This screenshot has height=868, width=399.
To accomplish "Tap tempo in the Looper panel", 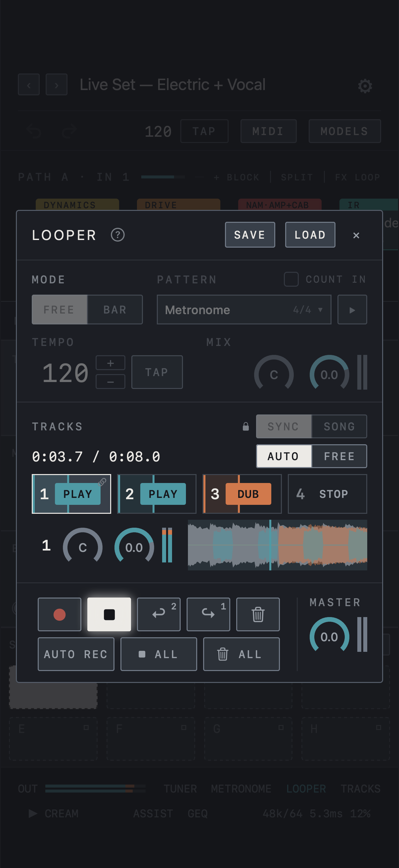I will click(157, 372).
